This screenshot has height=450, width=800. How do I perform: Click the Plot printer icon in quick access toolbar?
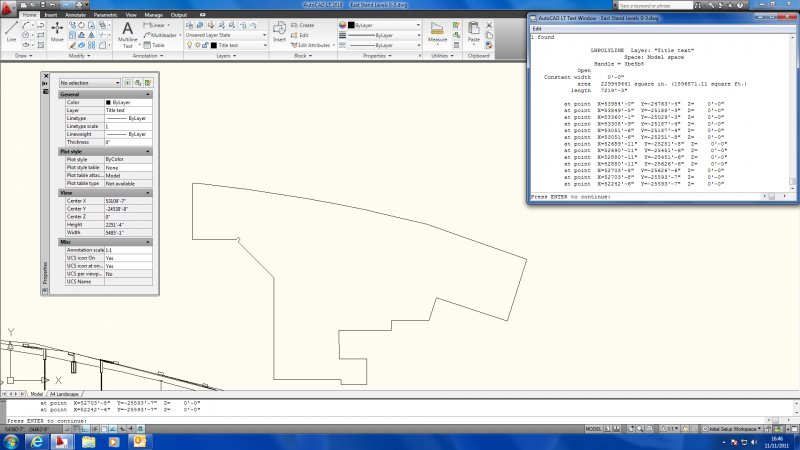pyautogui.click(x=79, y=5)
